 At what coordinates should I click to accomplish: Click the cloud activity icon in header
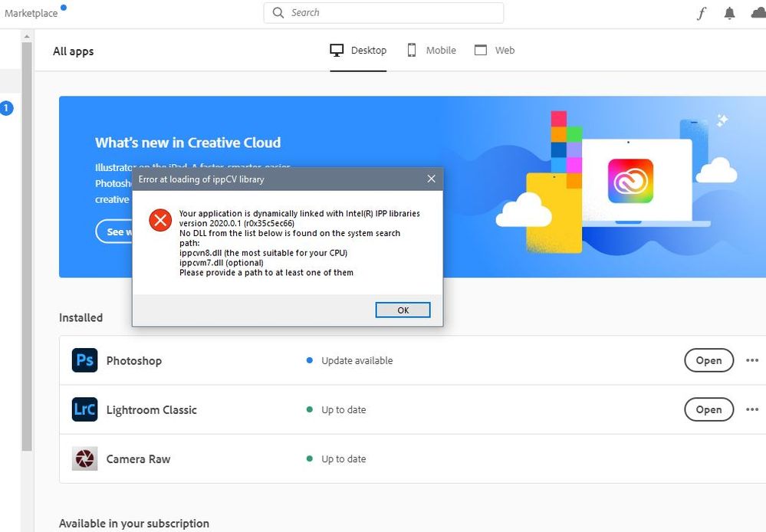(758, 13)
